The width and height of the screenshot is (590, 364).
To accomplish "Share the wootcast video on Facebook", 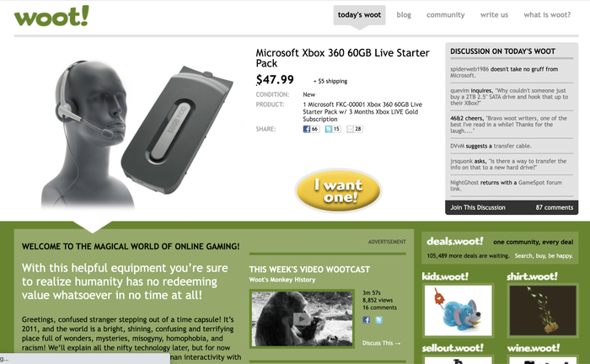I will pyautogui.click(x=366, y=320).
